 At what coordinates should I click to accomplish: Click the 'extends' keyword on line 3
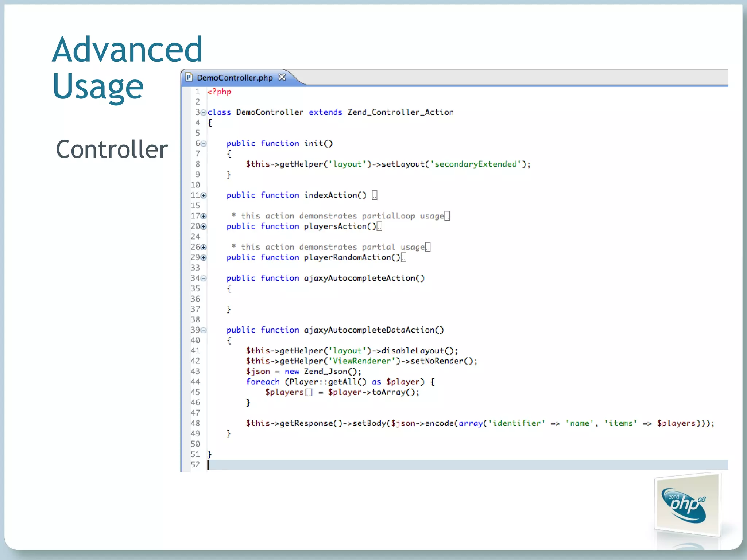(x=325, y=112)
